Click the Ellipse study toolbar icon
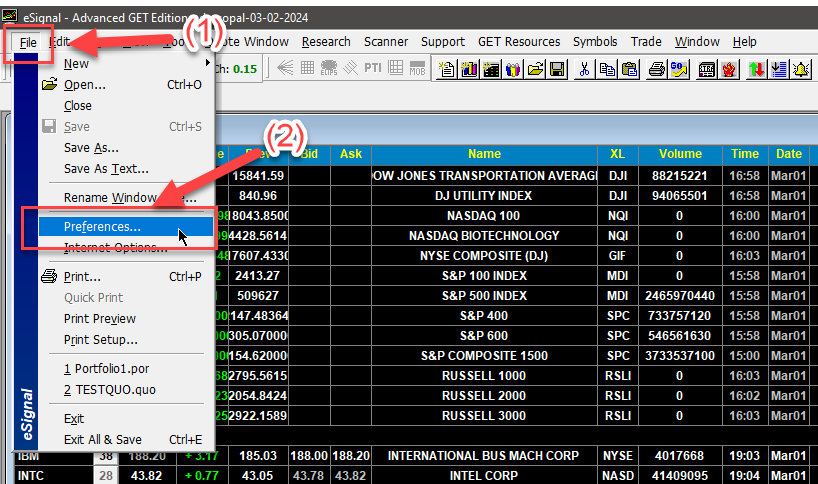 click(x=329, y=69)
